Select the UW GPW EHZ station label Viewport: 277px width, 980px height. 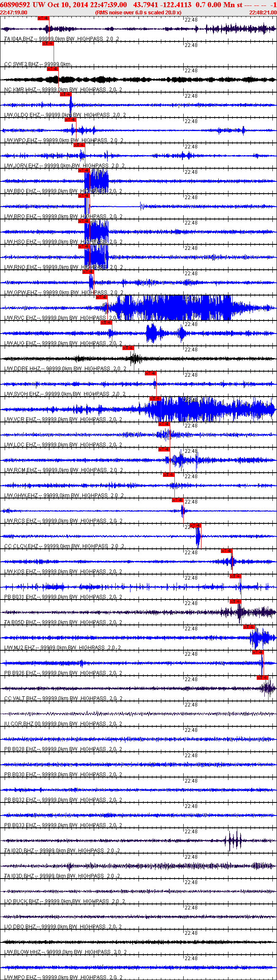(x=21, y=293)
